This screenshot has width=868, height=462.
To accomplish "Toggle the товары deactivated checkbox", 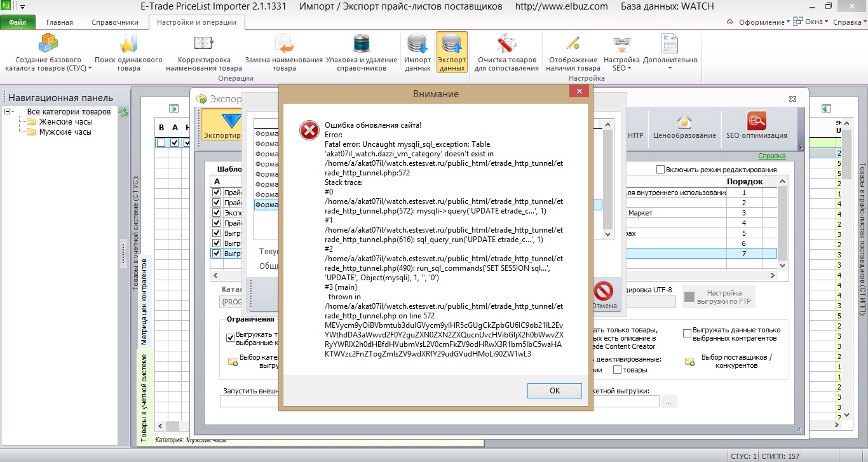I will tap(617, 370).
